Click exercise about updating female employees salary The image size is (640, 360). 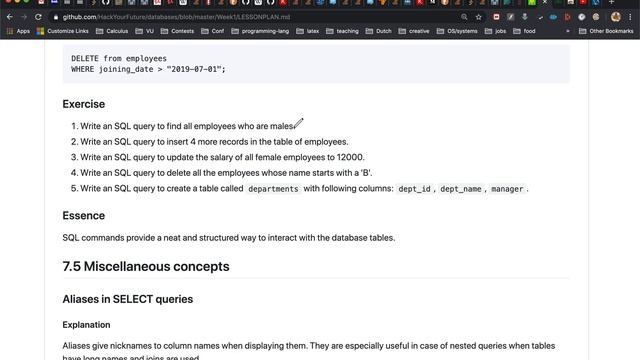[222, 157]
